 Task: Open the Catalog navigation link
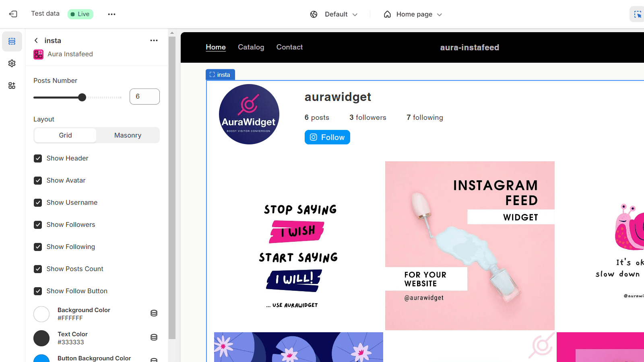click(x=251, y=47)
